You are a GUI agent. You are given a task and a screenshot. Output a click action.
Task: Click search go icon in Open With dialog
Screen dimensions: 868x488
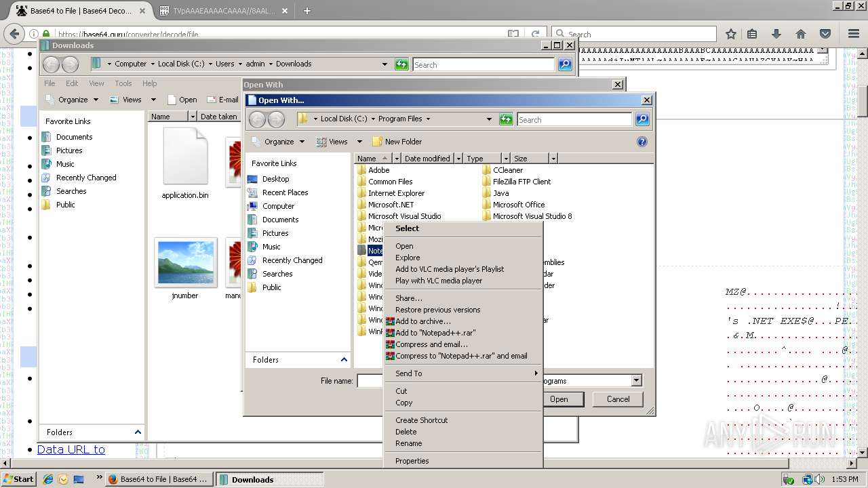(642, 119)
